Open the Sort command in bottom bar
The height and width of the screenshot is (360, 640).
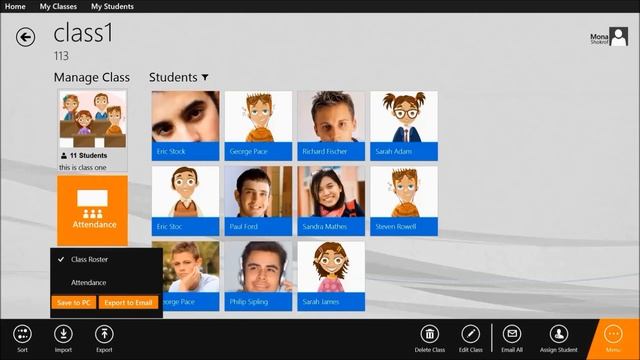[x=22, y=338]
